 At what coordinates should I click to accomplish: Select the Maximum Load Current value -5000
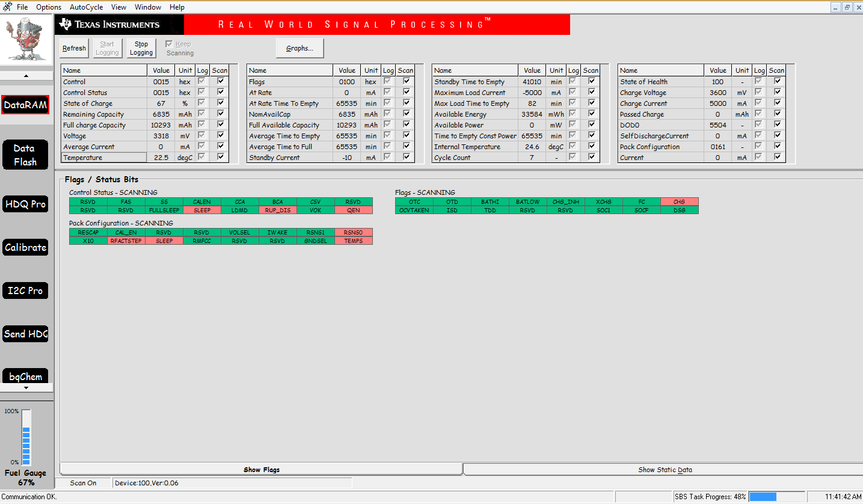[x=532, y=93]
